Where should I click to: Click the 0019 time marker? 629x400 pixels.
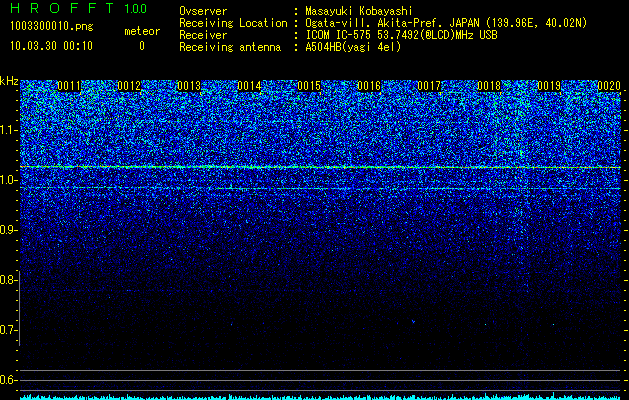coord(549,86)
